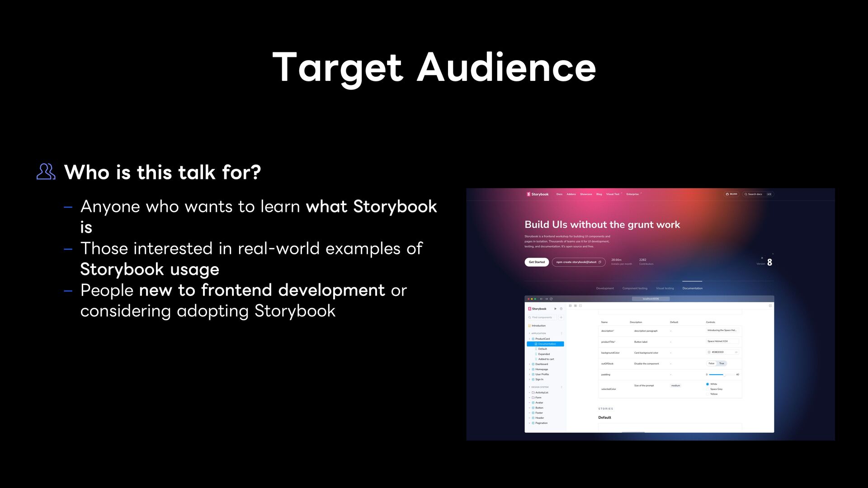The width and height of the screenshot is (868, 488).
Task: Switch to the Component testing tab
Action: click(x=635, y=288)
